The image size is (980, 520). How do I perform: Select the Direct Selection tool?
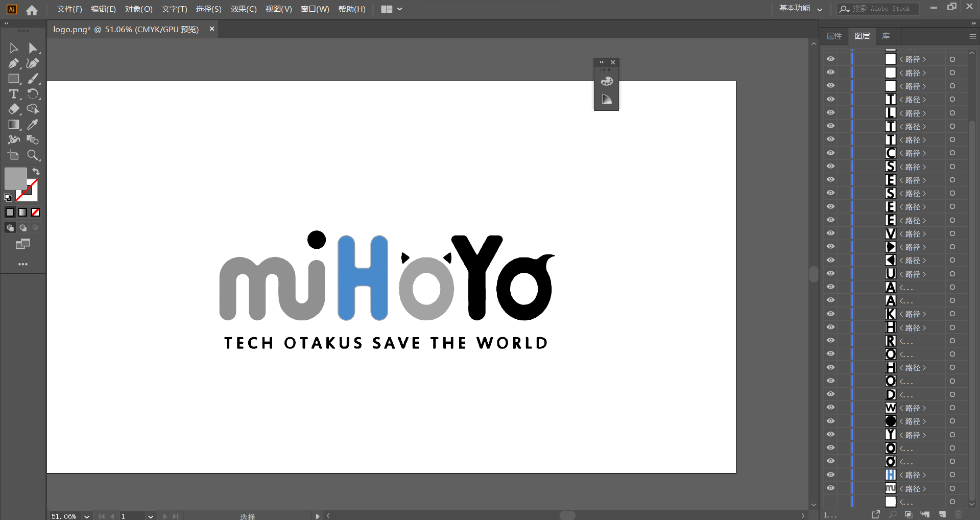(x=33, y=48)
